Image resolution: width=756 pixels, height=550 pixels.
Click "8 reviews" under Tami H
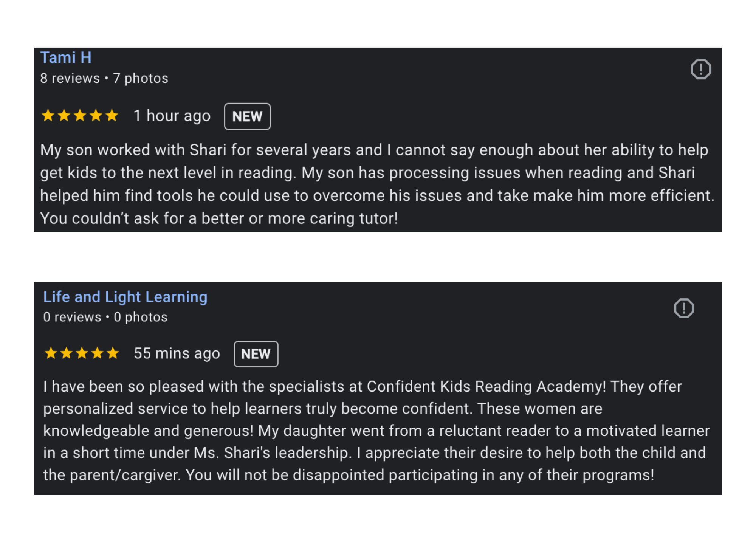pos(70,78)
